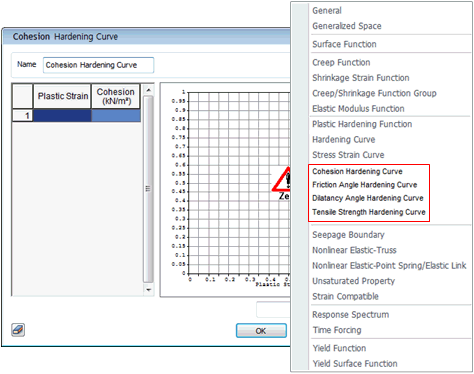Click the OK button
Screen dimensions: 474x374
click(261, 331)
